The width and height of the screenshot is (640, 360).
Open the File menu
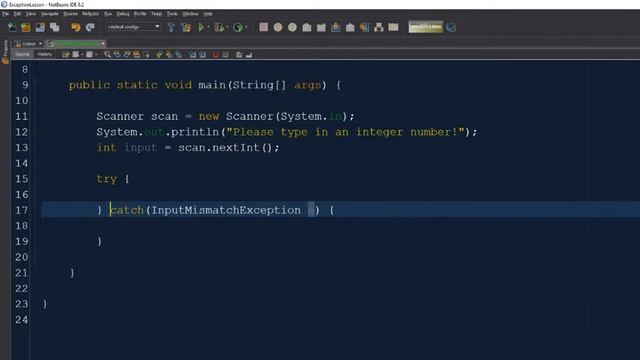(x=5, y=14)
